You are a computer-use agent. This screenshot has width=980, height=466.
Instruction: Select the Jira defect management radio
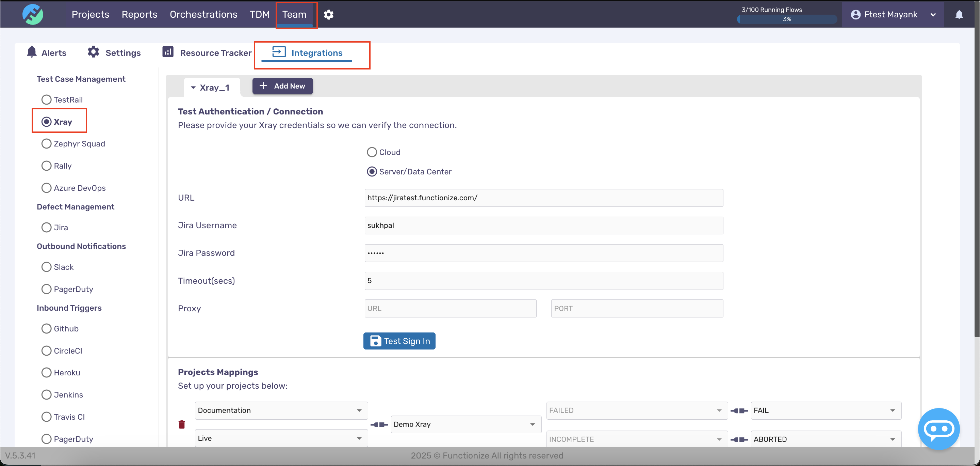coord(46,227)
